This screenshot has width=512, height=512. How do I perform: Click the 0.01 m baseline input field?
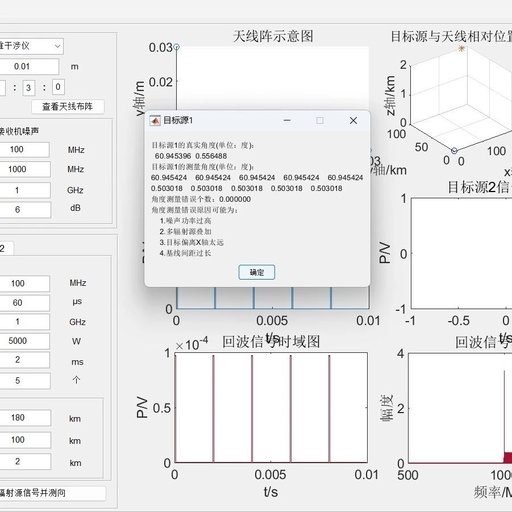pos(28,66)
